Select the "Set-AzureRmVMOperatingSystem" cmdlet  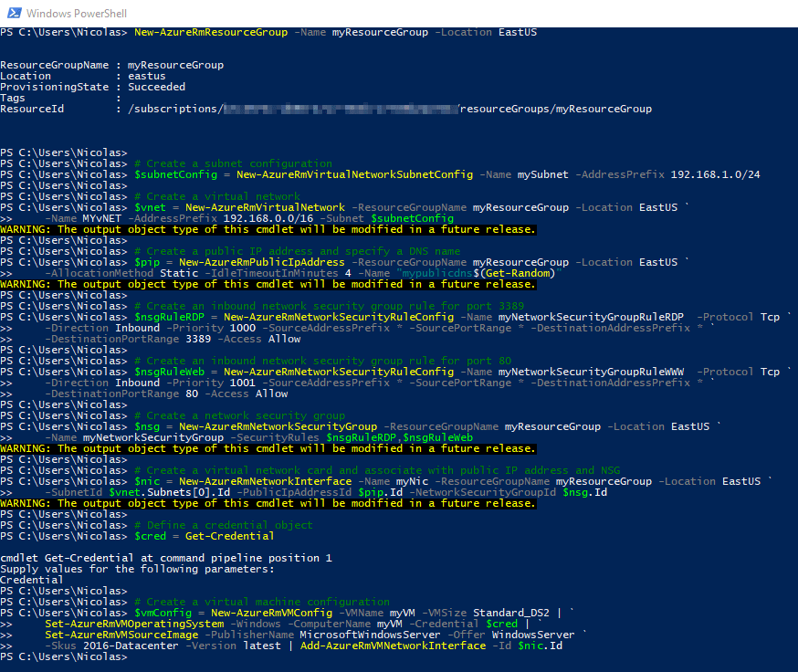(134, 625)
